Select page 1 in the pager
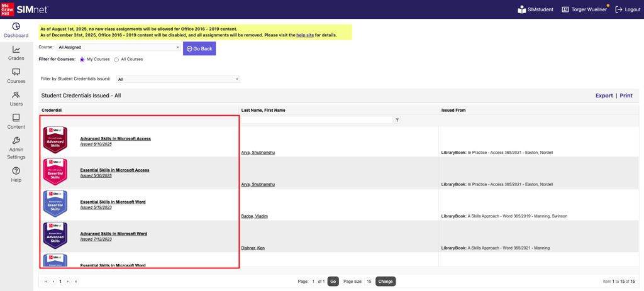Screen dimensions: 644x291 coord(60,282)
